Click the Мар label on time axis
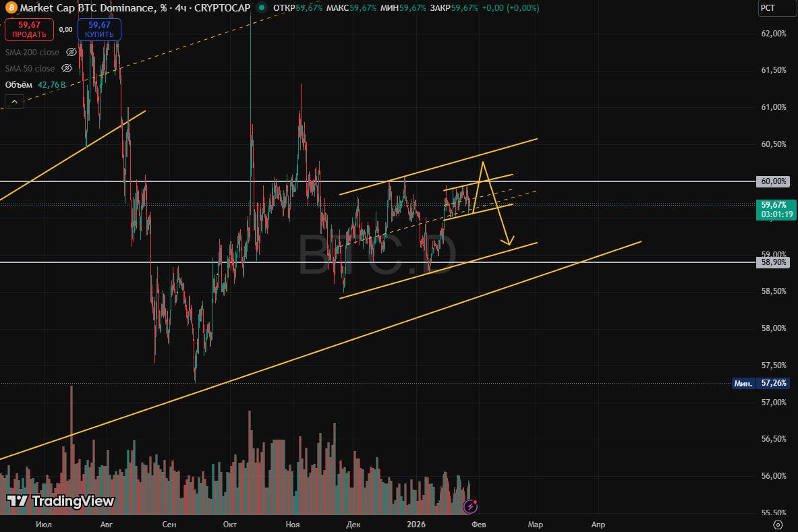 [x=536, y=525]
